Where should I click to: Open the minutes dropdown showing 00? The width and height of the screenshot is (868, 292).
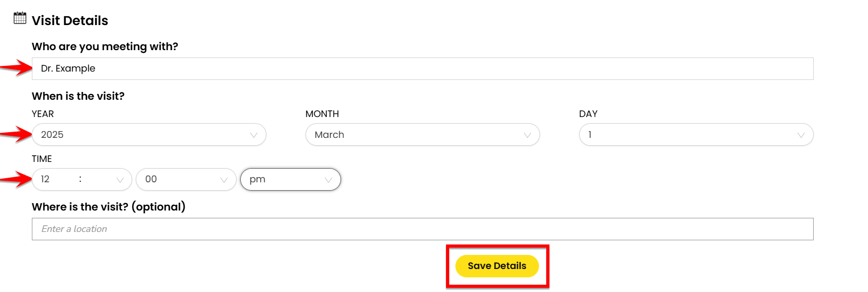186,179
